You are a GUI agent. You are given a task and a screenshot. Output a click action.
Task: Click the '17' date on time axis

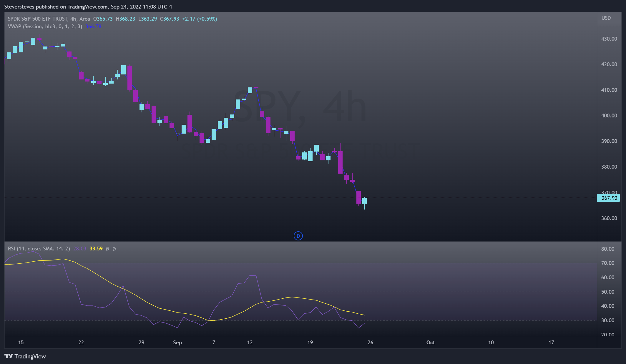[x=551, y=343]
